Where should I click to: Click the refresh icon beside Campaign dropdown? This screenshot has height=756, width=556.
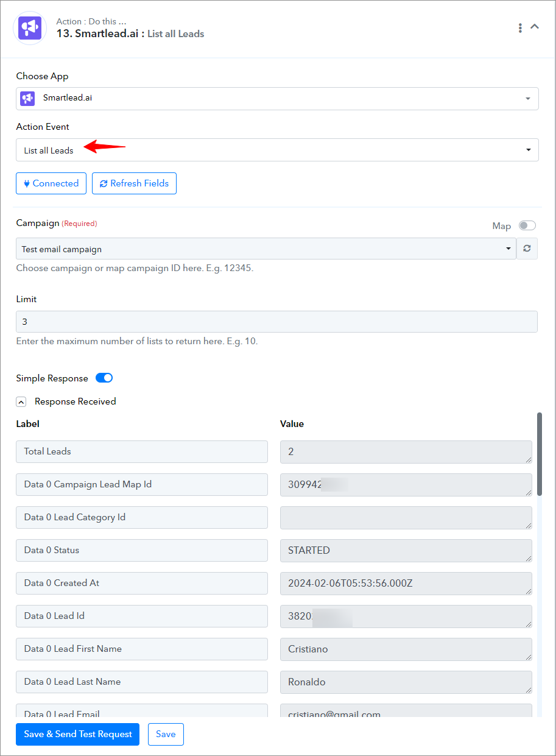tap(527, 249)
